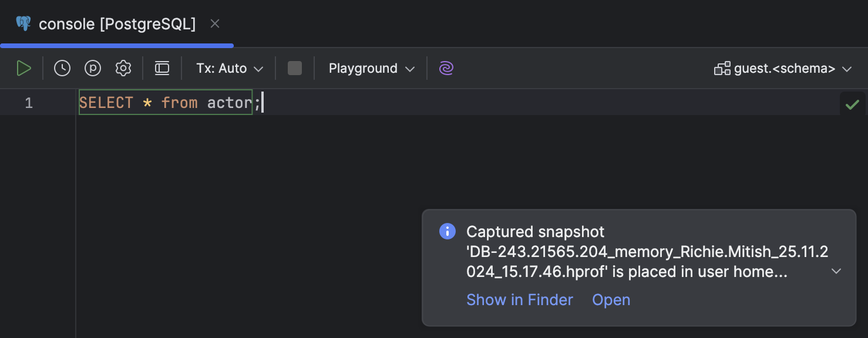Click the PostgreSQL elephant icon on console tab
The width and height of the screenshot is (868, 338).
23,23
